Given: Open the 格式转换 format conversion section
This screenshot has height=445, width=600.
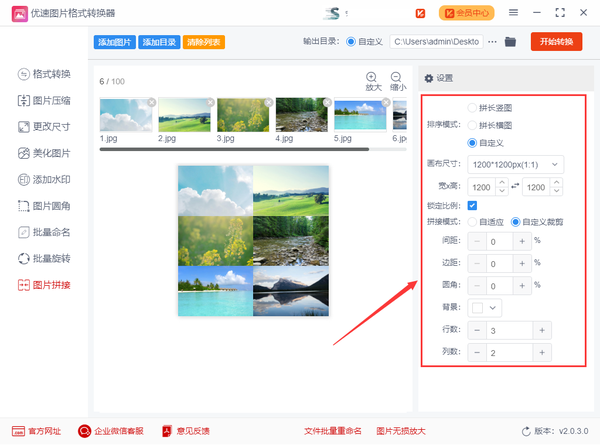Looking at the screenshot, I should tap(44, 74).
